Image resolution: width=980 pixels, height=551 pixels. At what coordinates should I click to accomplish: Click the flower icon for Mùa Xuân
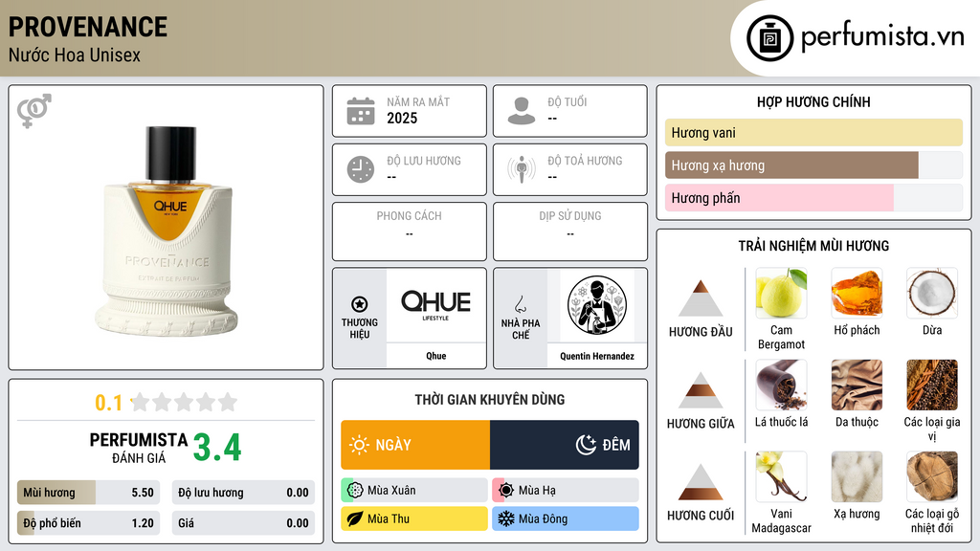point(355,491)
